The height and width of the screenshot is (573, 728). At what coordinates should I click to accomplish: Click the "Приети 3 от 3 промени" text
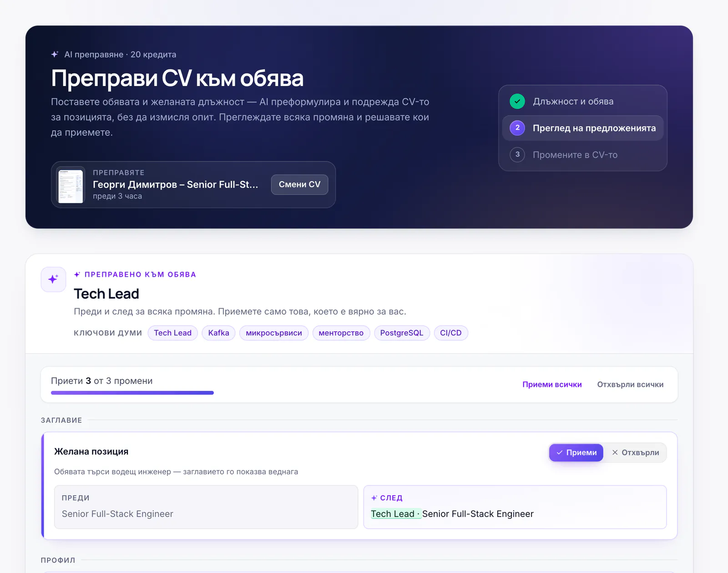[102, 381]
